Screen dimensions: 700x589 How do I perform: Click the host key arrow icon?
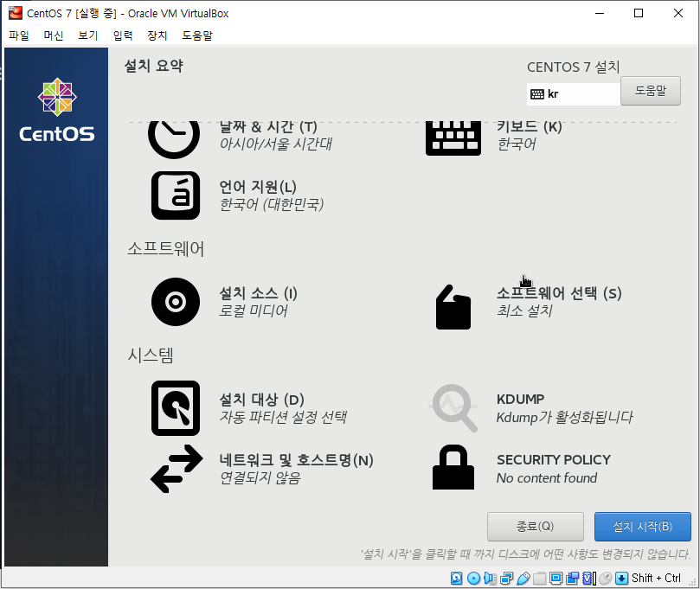point(621,579)
